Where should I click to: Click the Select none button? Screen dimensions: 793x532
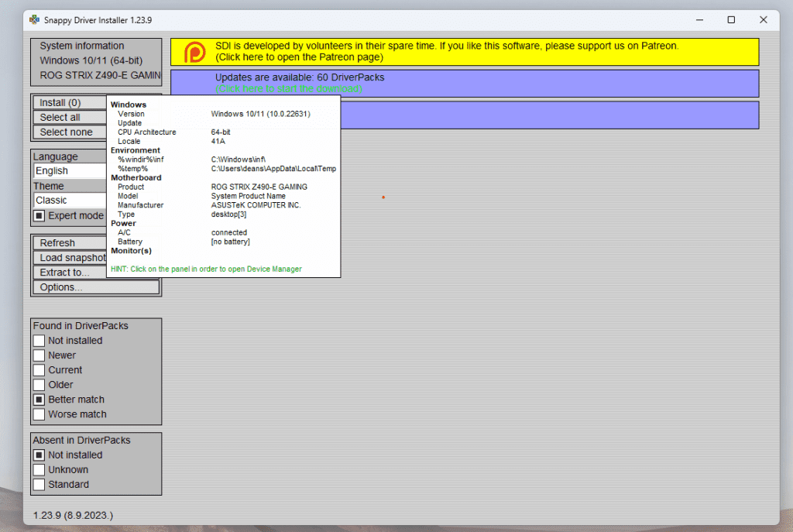point(70,132)
